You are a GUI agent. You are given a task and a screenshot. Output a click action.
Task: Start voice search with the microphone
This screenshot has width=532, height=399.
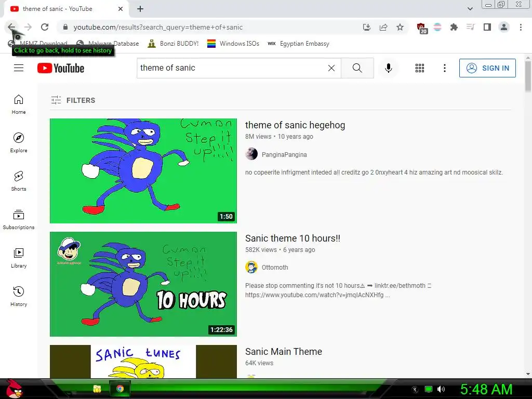[x=389, y=68]
